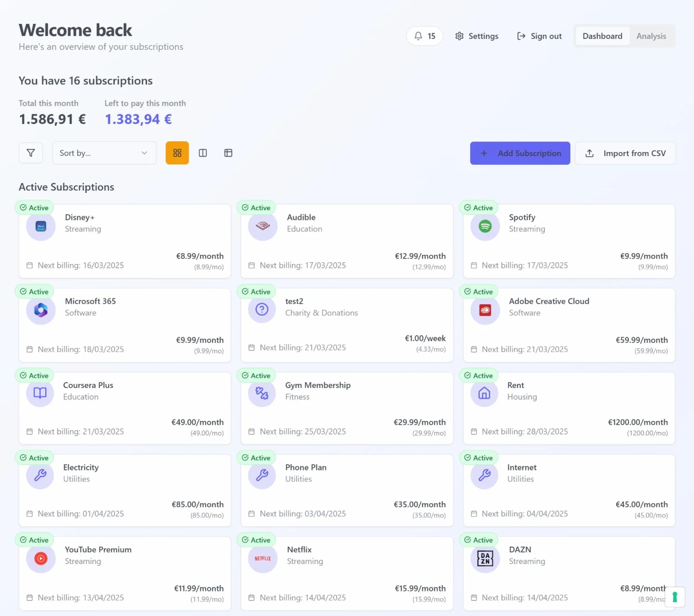This screenshot has width=694, height=616.
Task: Select the Dashboard tab
Action: click(x=602, y=36)
